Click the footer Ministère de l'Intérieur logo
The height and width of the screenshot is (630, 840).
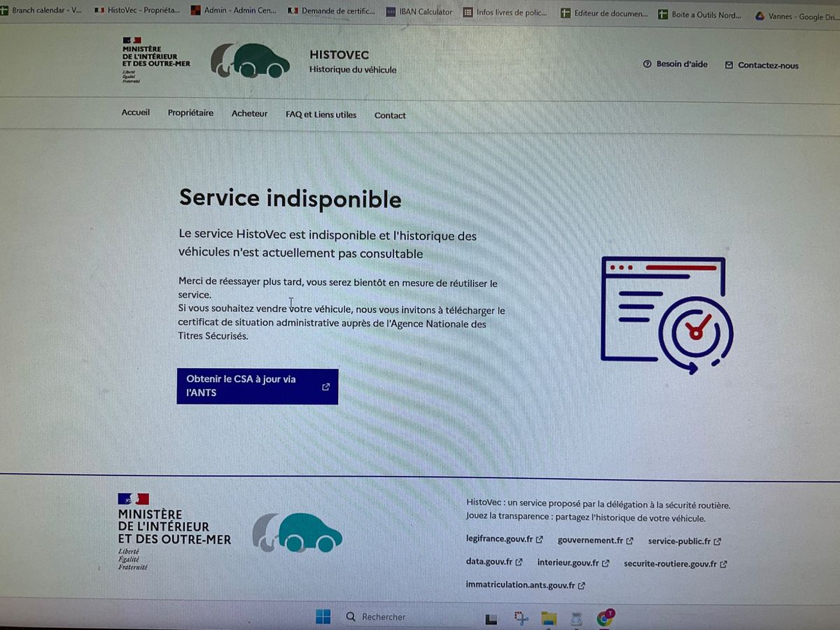click(174, 532)
